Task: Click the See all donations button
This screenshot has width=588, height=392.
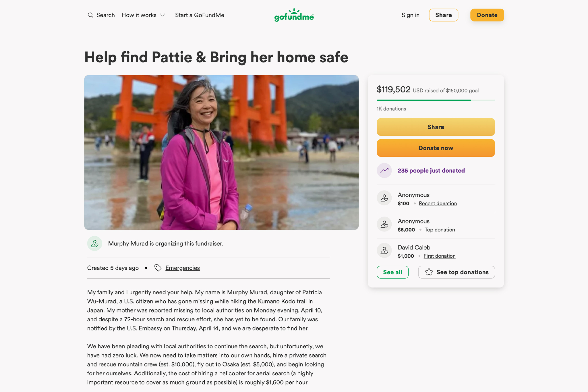Action: 392,272
